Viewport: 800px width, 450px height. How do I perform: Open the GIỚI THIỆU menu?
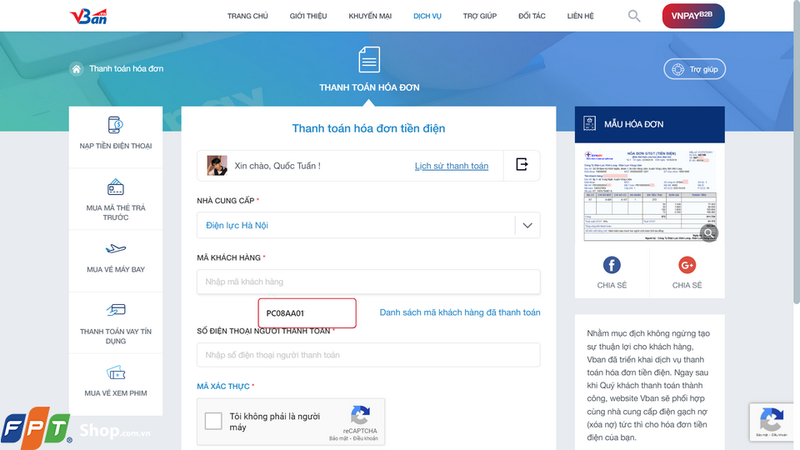(308, 16)
